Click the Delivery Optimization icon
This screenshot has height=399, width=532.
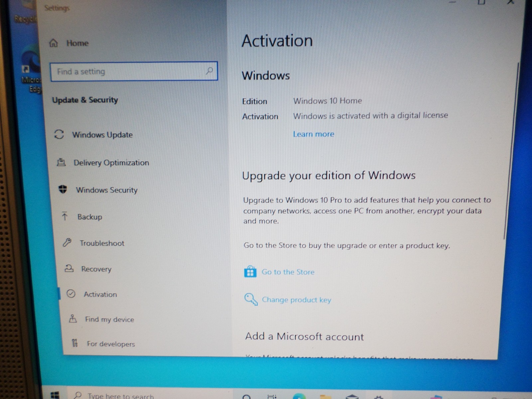click(61, 162)
